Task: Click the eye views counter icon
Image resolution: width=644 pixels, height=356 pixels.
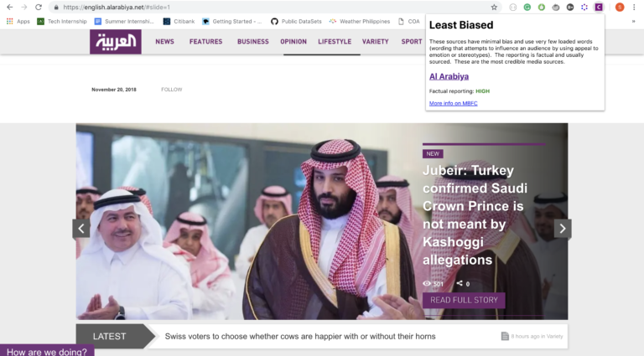Action: [427, 283]
